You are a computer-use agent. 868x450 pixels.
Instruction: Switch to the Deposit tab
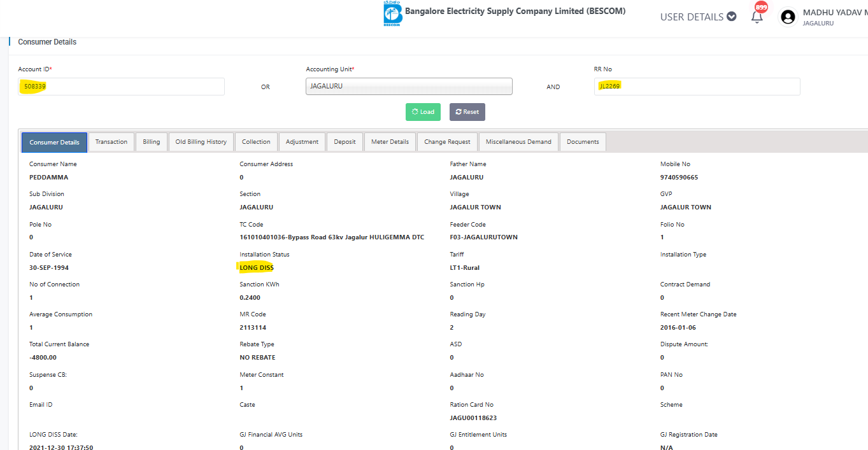click(x=345, y=142)
